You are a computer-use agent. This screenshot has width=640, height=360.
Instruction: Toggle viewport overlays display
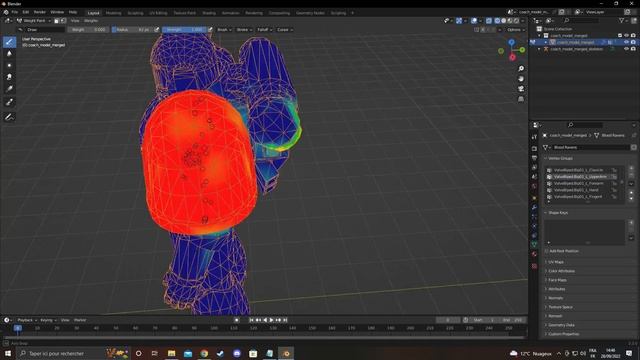coord(474,20)
